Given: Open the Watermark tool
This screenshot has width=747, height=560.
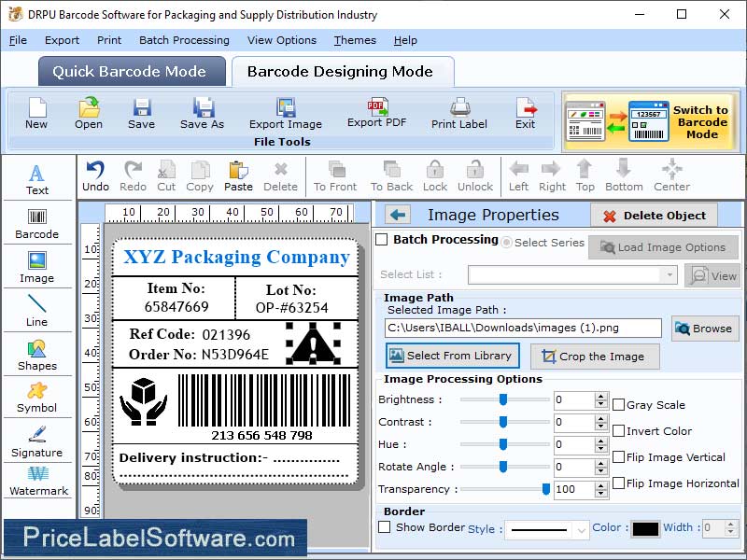Looking at the screenshot, I should [37, 481].
